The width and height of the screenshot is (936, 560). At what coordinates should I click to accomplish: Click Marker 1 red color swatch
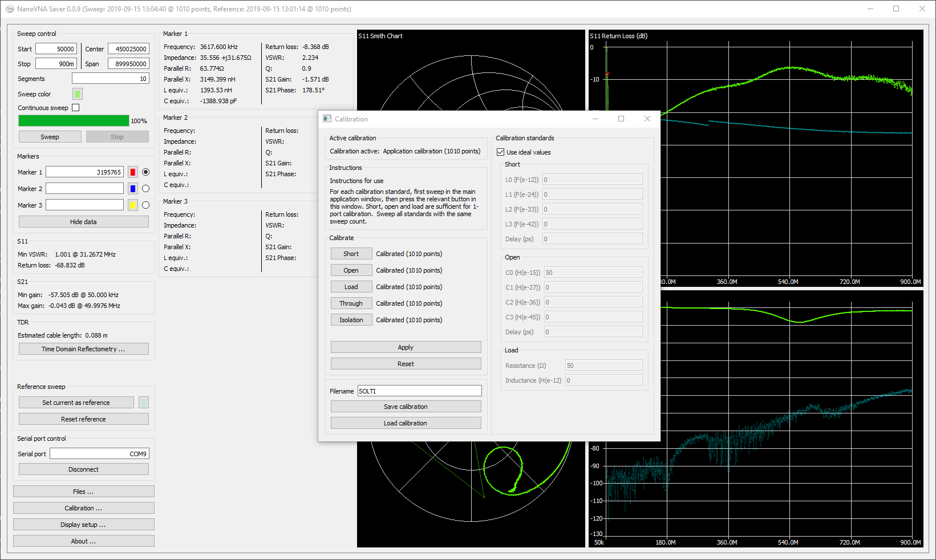(x=133, y=172)
